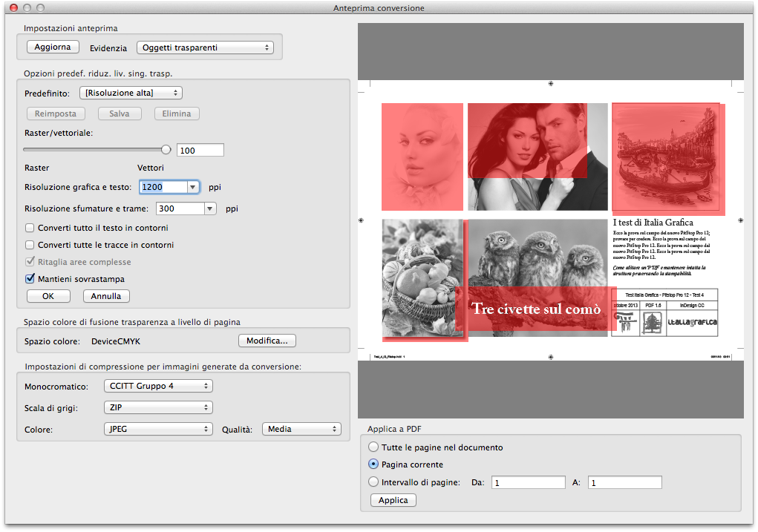Select Intervallo di pagine radio button
This screenshot has height=532, width=758.
[x=373, y=482]
